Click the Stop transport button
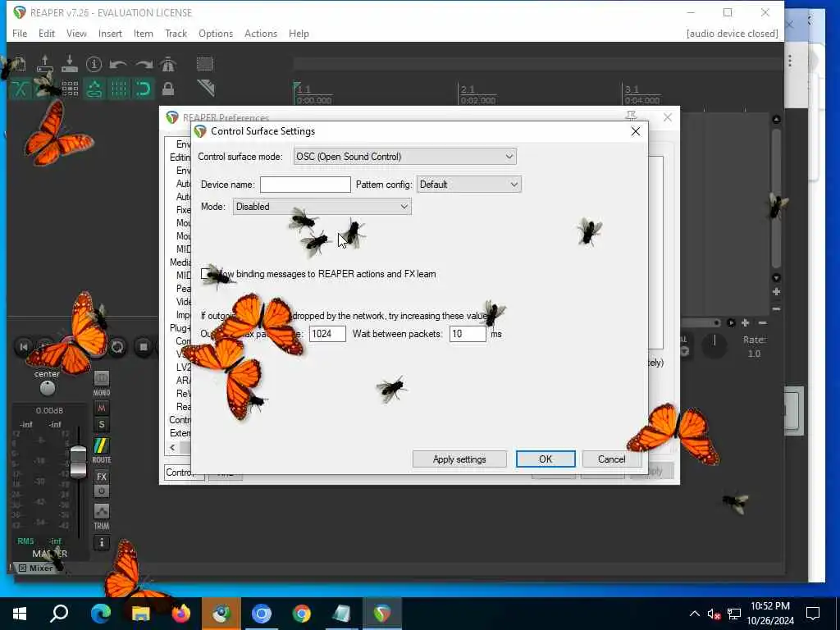Screen dimensions: 840x630 point(144,347)
